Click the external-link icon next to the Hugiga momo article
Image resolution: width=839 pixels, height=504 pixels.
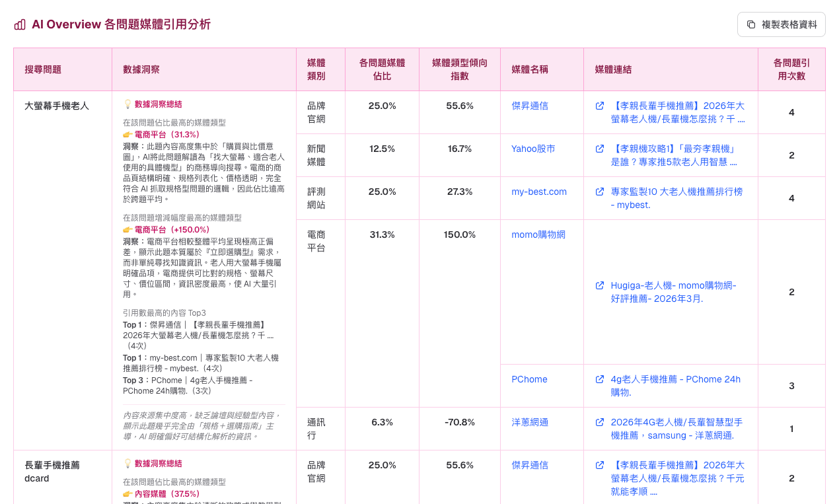pyautogui.click(x=599, y=286)
